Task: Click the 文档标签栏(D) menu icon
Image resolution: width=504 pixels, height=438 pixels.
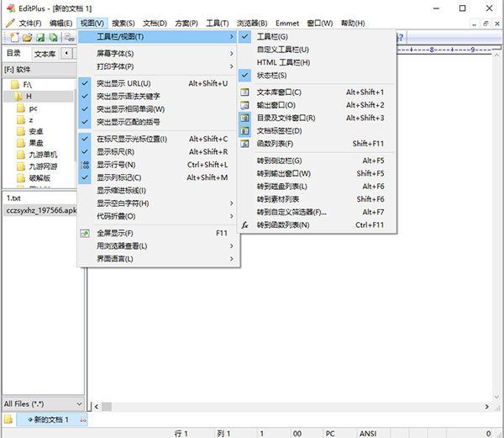Action: [244, 131]
